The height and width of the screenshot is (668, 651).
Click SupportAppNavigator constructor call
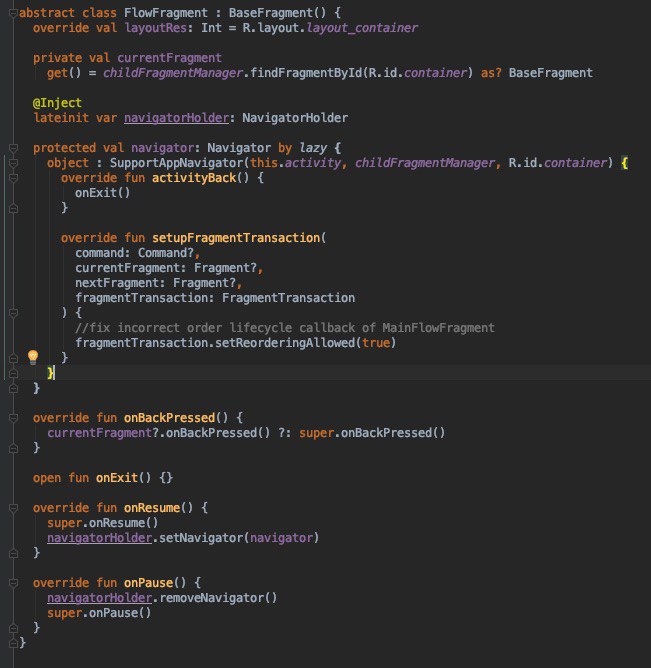click(176, 163)
